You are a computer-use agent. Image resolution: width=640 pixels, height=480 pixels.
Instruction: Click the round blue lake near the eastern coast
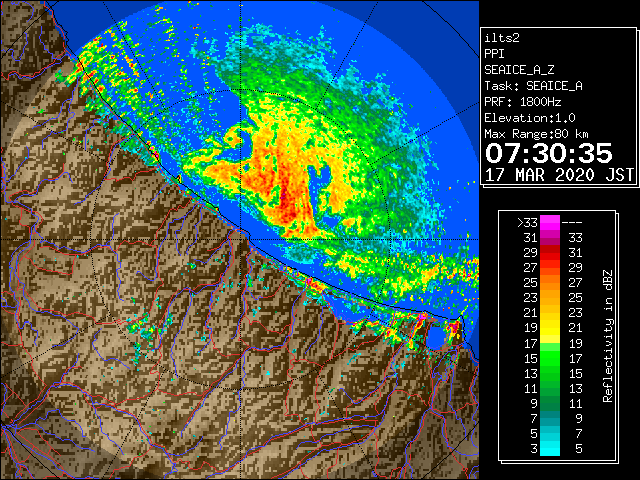pyautogui.click(x=436, y=337)
